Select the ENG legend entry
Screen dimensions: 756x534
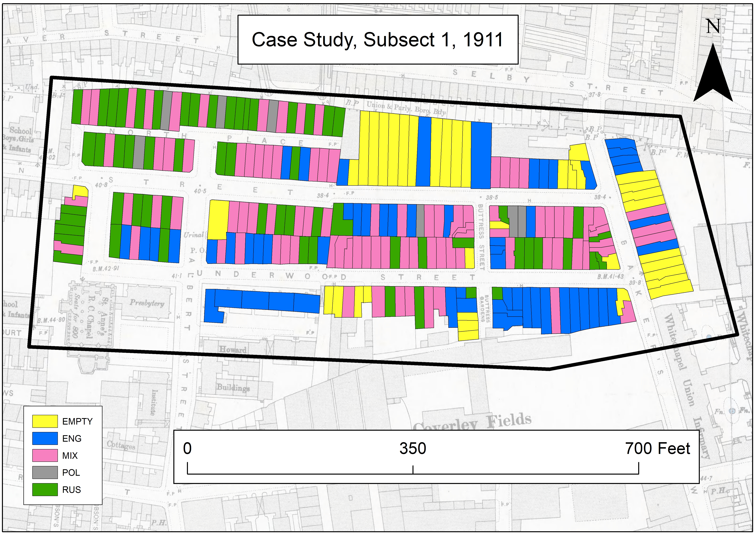coord(72,438)
